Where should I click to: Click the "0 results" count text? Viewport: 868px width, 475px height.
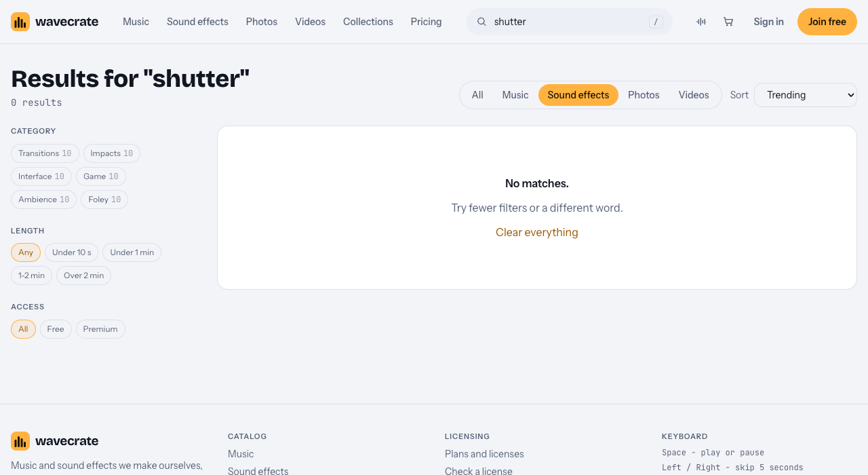tap(37, 102)
